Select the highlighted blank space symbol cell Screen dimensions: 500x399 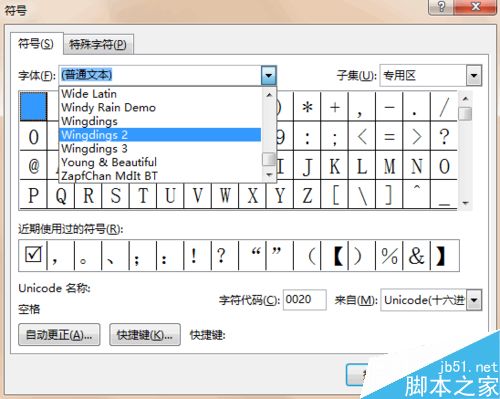pyautogui.click(x=33, y=106)
